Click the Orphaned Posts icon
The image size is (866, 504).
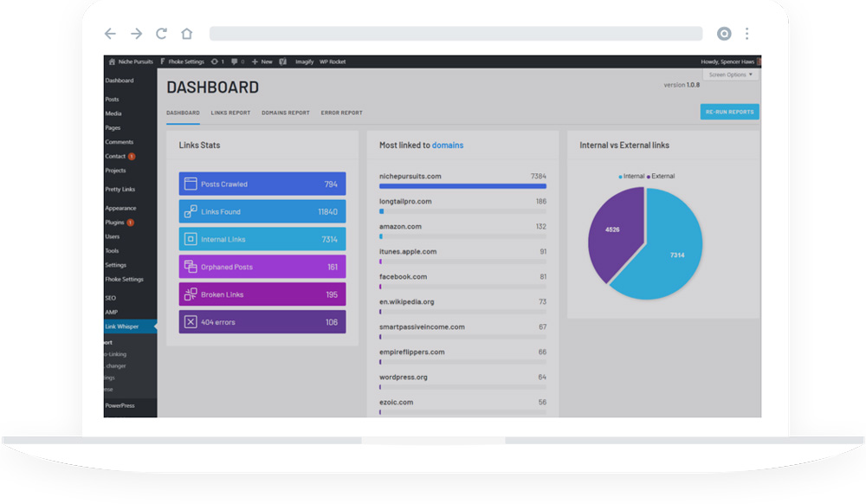coord(191,267)
